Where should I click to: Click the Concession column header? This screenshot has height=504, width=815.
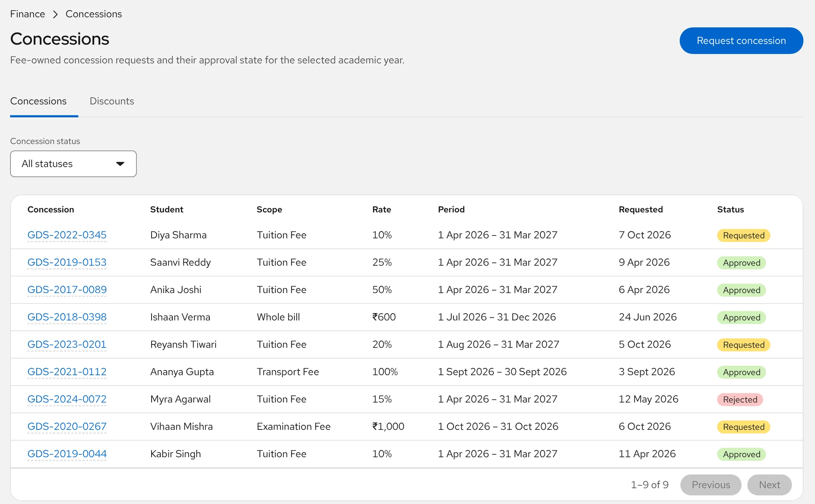(x=51, y=209)
